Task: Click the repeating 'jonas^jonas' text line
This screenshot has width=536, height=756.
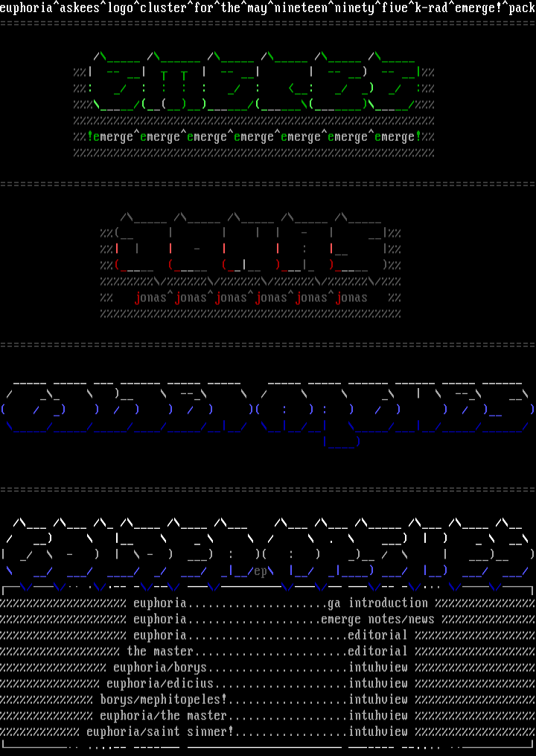Action: pos(252,298)
